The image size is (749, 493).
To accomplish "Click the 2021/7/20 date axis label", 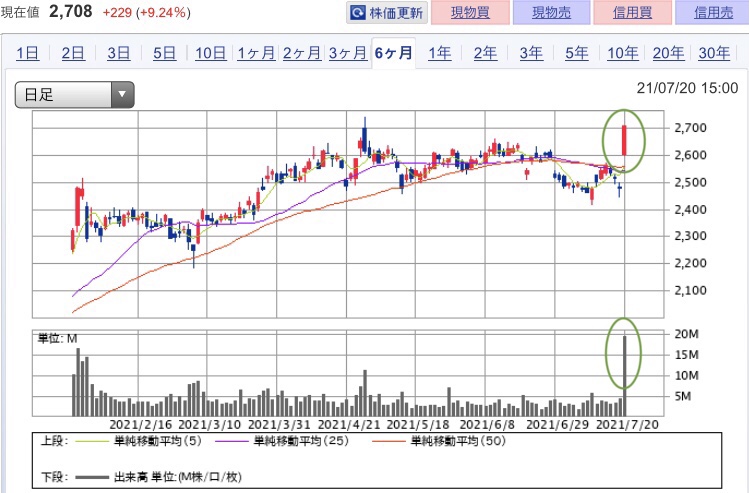I will tap(628, 424).
